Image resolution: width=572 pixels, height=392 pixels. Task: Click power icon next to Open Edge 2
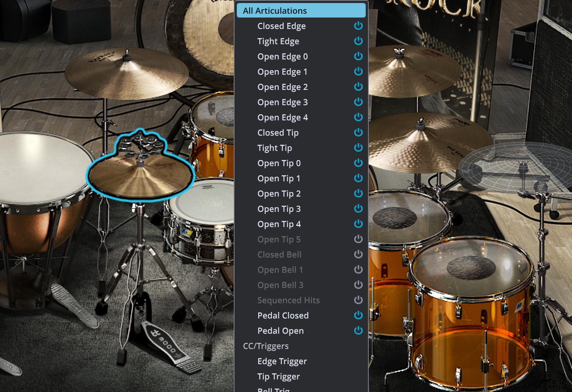pyautogui.click(x=358, y=87)
